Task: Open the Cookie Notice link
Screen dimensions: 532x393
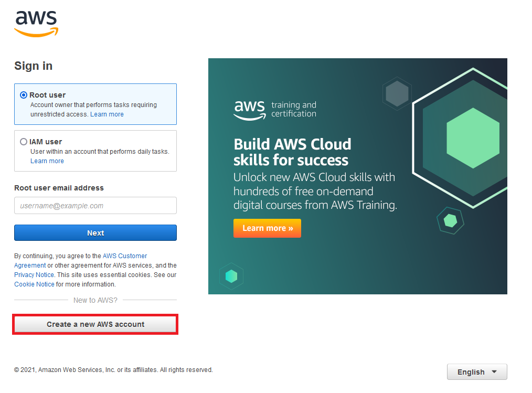Action: (x=34, y=284)
